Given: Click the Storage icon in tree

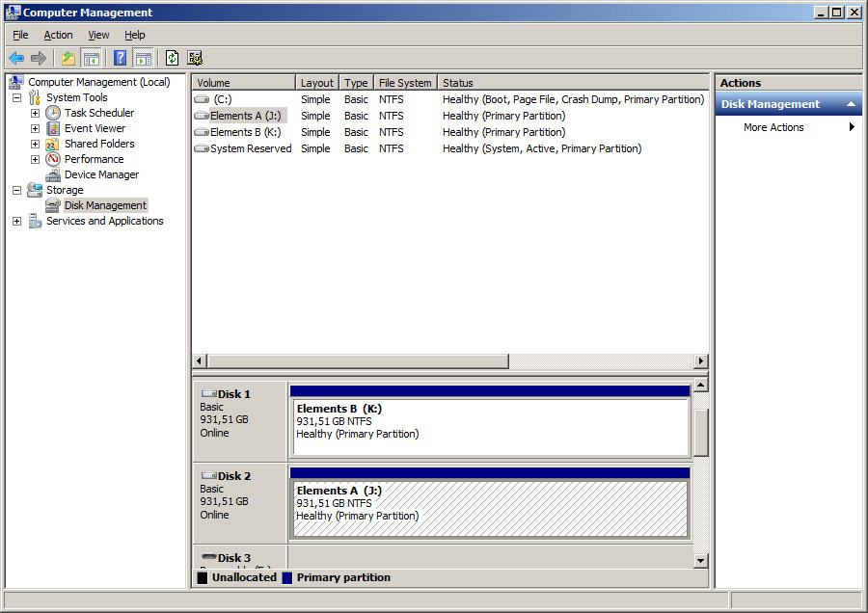Looking at the screenshot, I should tap(35, 190).
